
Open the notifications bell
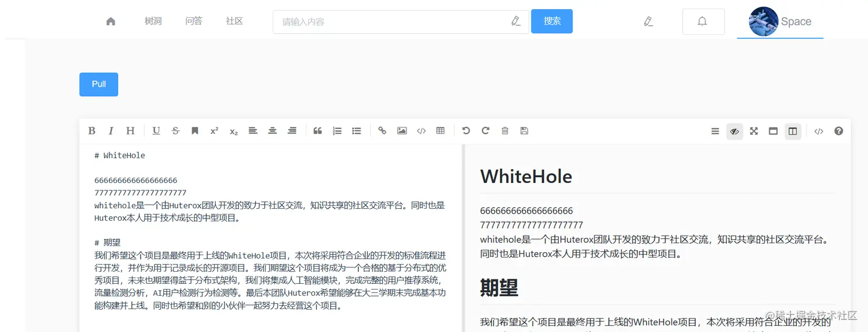click(703, 21)
